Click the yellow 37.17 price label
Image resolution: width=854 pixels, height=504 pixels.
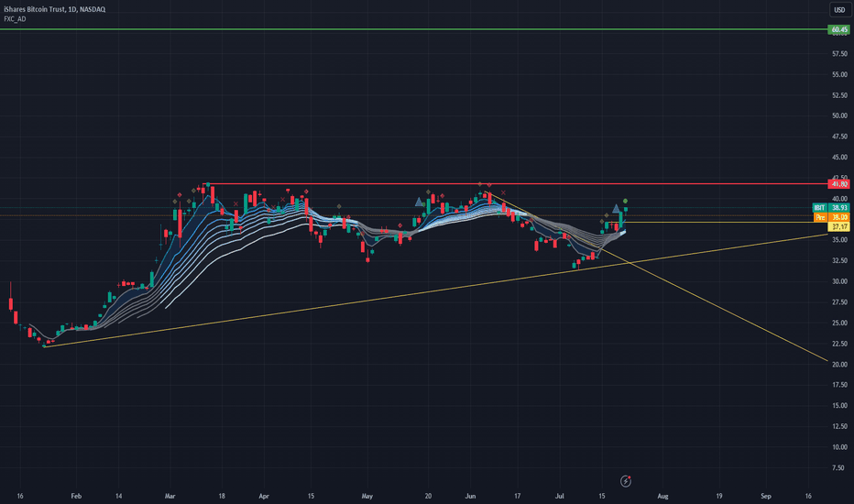(x=838, y=226)
